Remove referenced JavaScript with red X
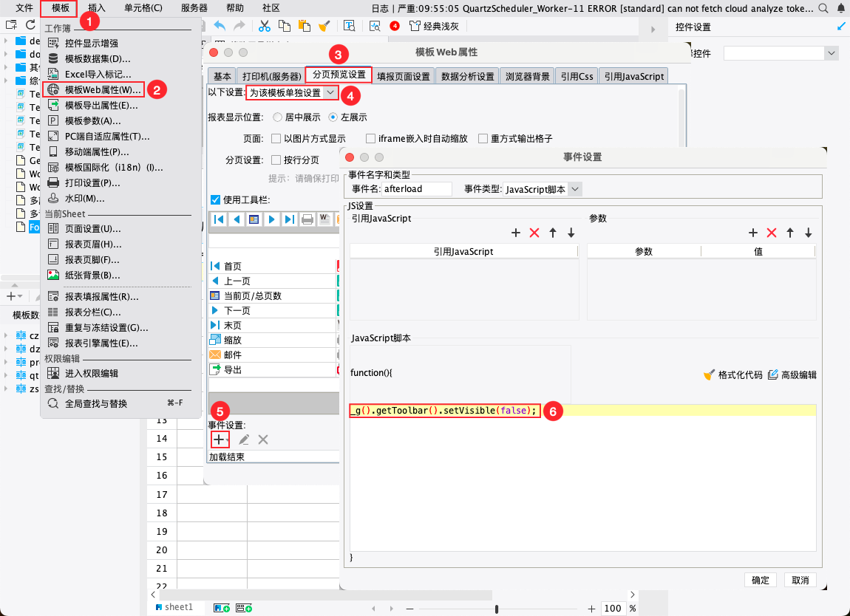The width and height of the screenshot is (850, 616). coord(534,233)
